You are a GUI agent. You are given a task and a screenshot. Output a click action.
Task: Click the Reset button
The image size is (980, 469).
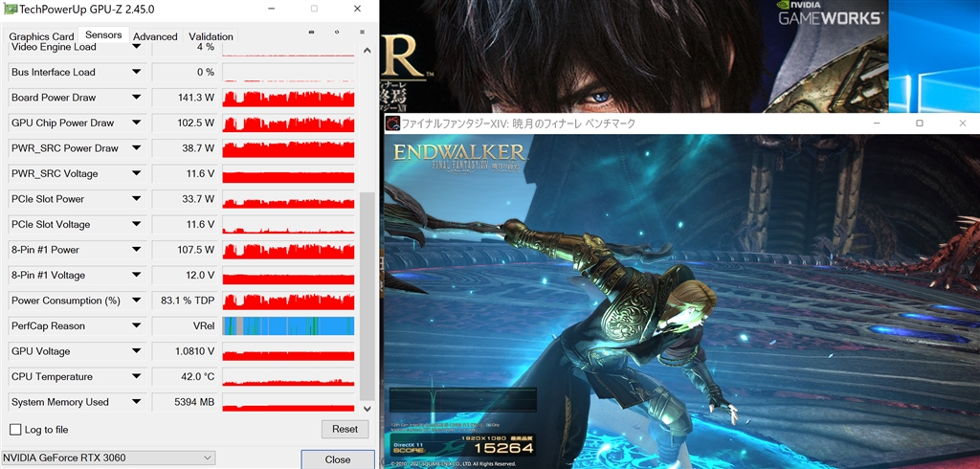point(345,429)
